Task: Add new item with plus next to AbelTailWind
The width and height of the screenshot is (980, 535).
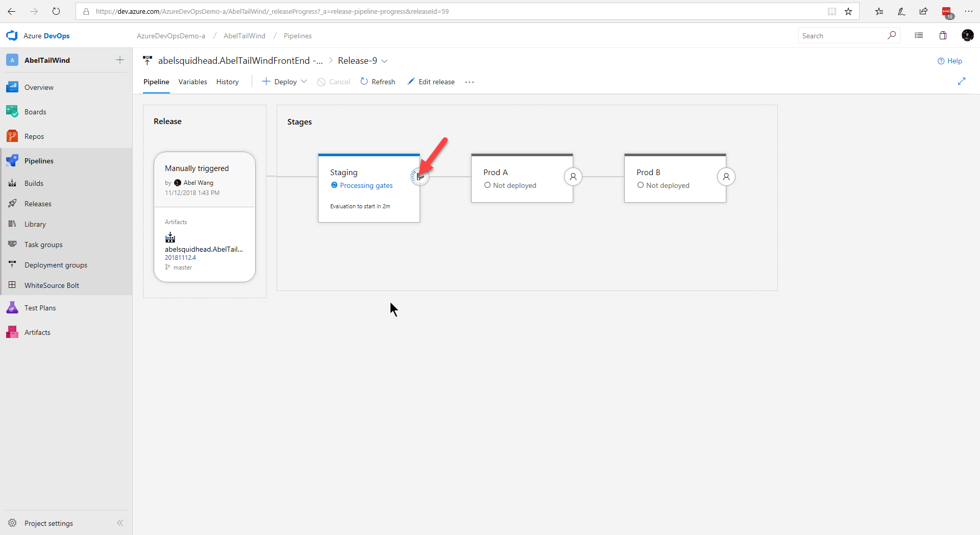Action: pos(120,60)
